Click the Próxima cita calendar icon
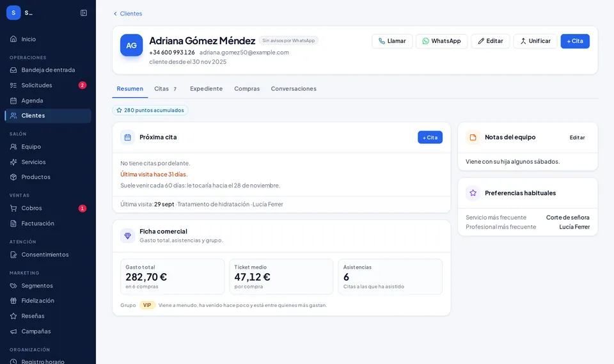Image resolution: width=614 pixels, height=364 pixels. [128, 138]
